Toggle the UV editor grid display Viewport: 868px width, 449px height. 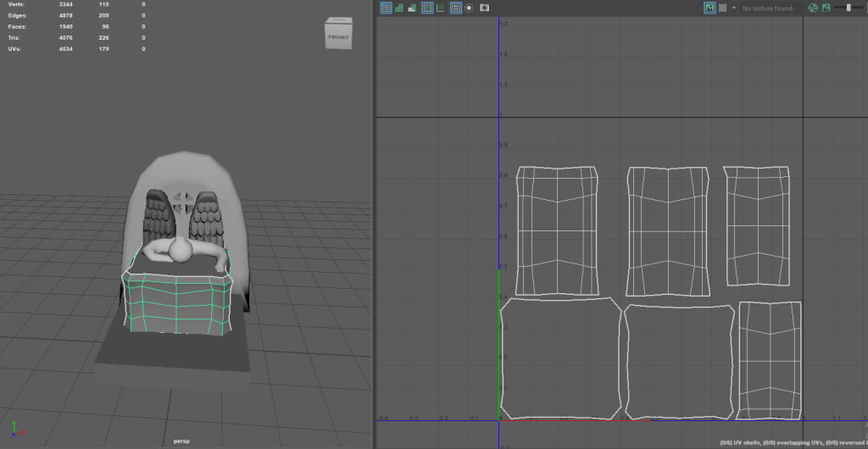point(455,8)
